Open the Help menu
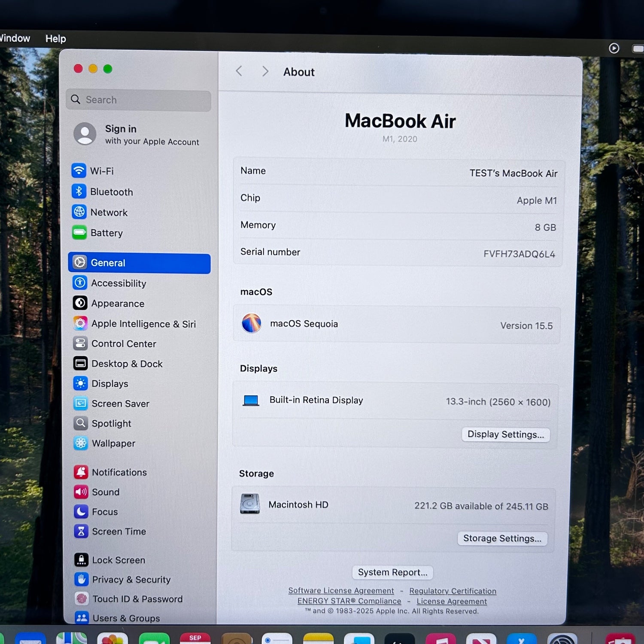Screen dimensions: 644x644 tap(56, 39)
